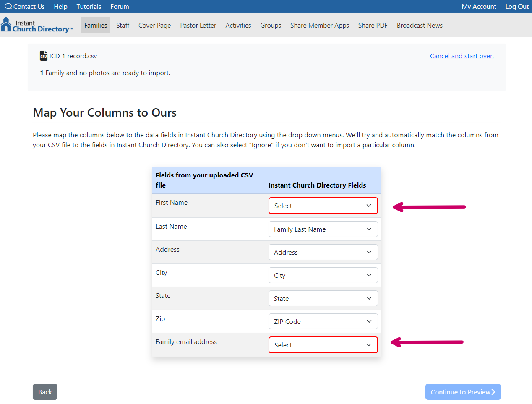Open Contact Us chat link
The width and height of the screenshot is (532, 404).
[x=25, y=6]
